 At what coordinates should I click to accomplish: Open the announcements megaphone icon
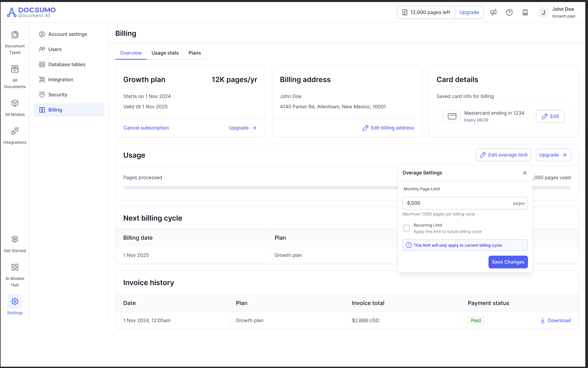pos(493,12)
